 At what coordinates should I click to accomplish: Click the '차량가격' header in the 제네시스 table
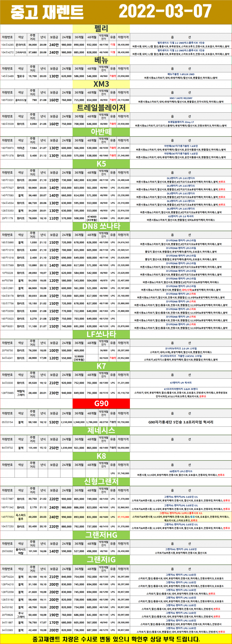point(123,439)
